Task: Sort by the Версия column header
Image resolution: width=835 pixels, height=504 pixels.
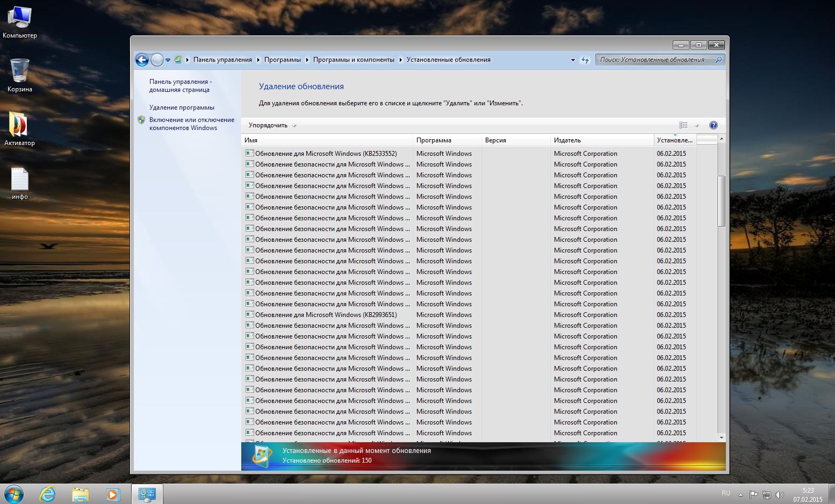Action: coord(516,140)
